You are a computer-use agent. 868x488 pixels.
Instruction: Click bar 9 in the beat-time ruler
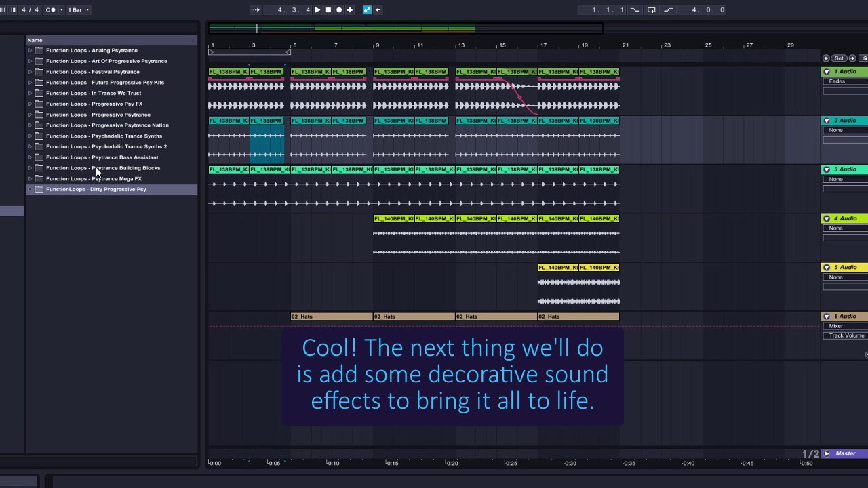(x=377, y=45)
